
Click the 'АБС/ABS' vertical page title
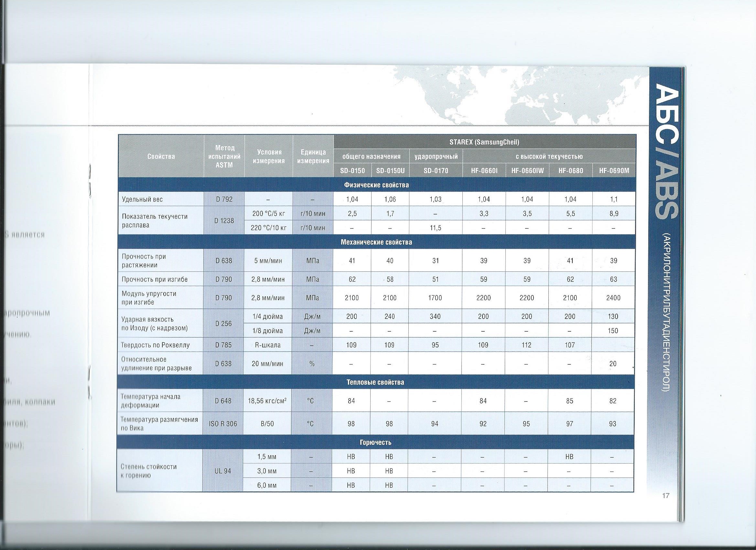coord(666,151)
